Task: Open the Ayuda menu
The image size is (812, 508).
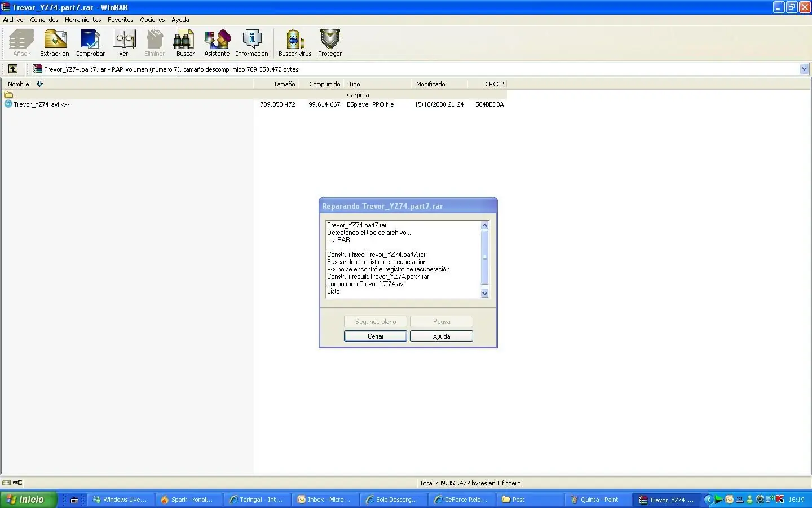Action: tap(180, 20)
